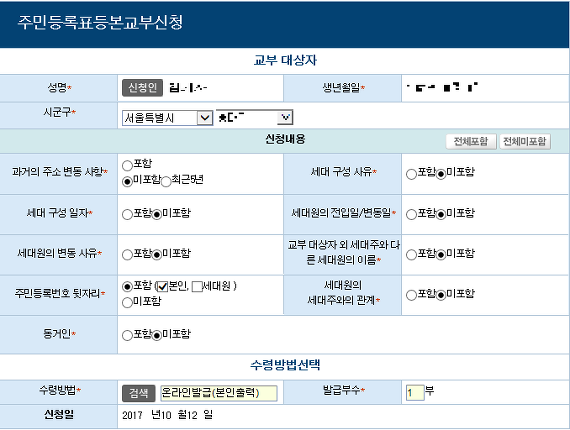Screen dimensions: 570x430
Task: Select 포함 for 과거의 주소 변동 사항
Action: tap(127, 166)
